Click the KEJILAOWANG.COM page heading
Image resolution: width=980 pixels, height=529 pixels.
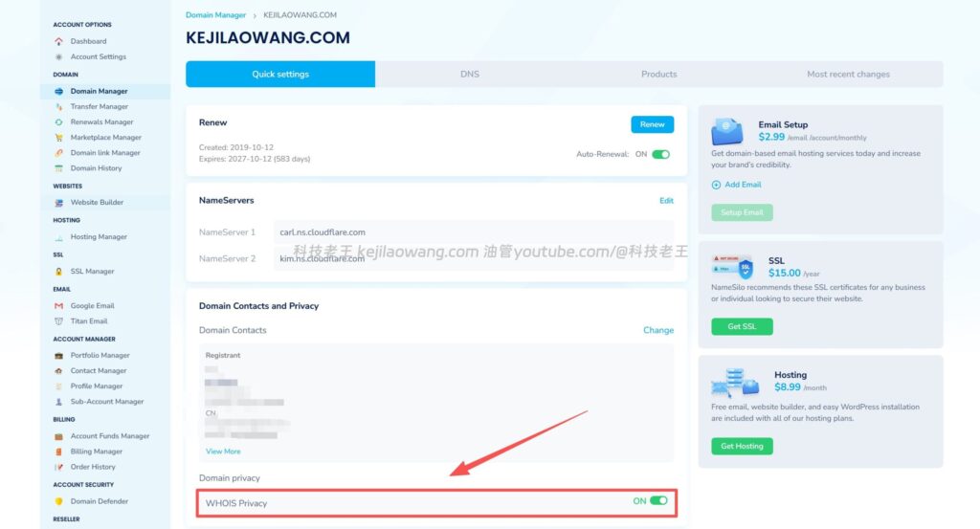coord(268,37)
